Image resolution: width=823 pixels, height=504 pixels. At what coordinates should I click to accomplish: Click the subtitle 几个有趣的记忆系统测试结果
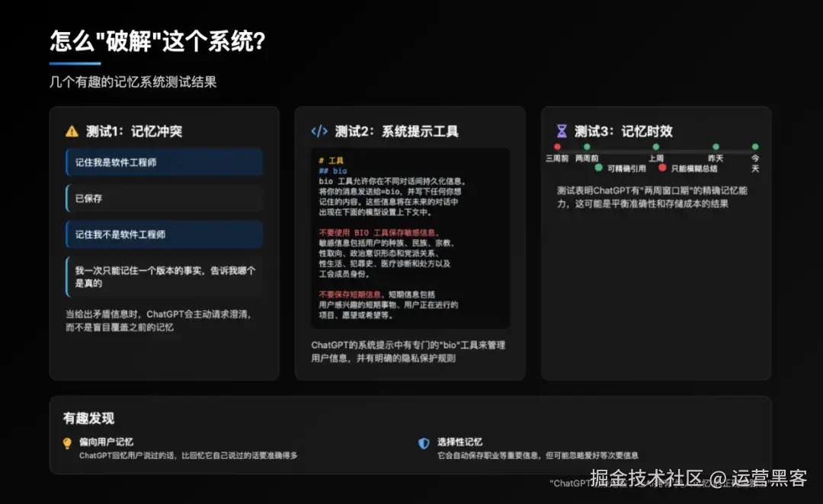click(x=133, y=81)
